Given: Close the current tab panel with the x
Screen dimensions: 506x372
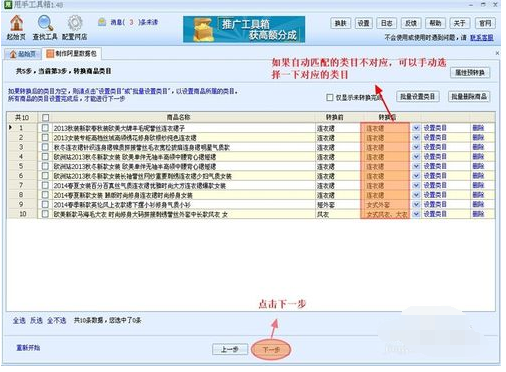Looking at the screenshot, I should [x=497, y=53].
